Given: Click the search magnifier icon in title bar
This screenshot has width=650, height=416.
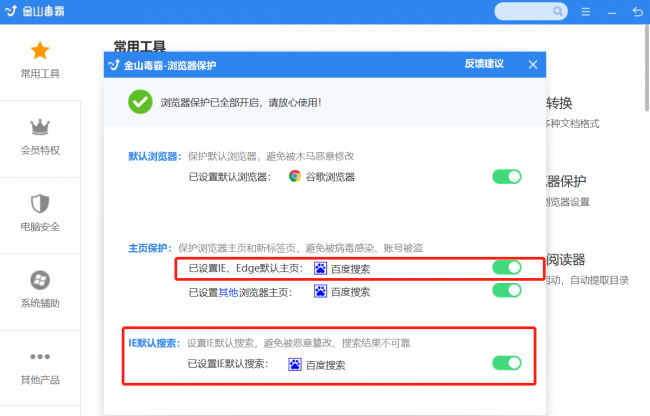Looking at the screenshot, I should pyautogui.click(x=558, y=11).
